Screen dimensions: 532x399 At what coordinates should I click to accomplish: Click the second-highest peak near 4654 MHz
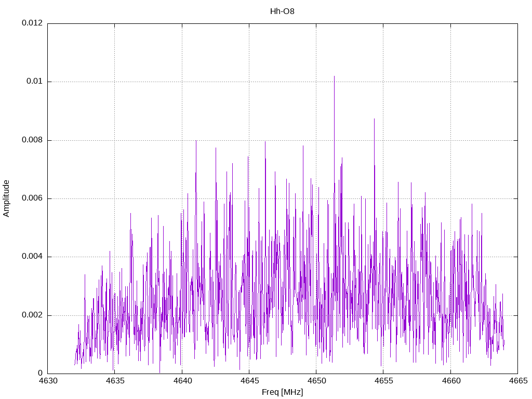click(x=374, y=119)
